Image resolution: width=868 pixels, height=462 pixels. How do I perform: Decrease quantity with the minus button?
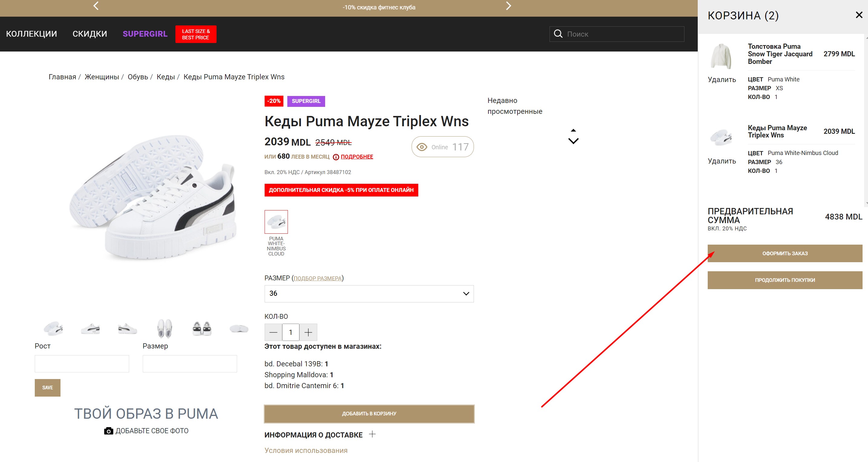(x=273, y=332)
